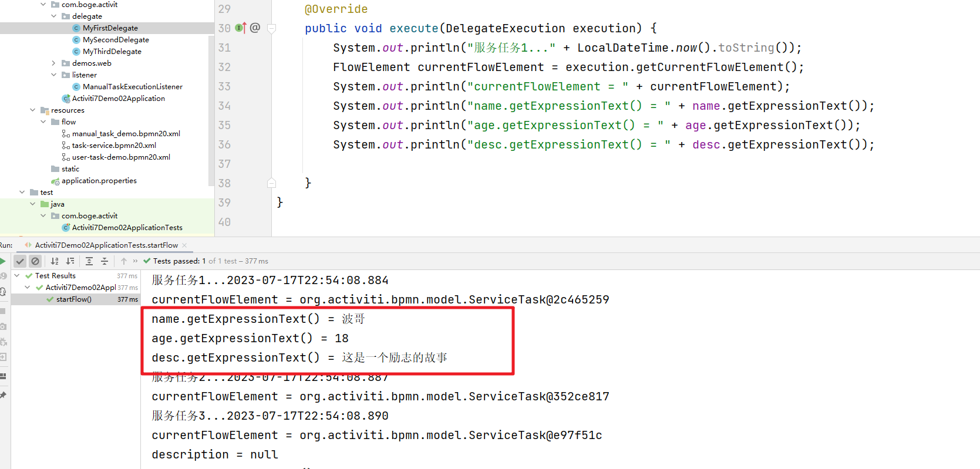Collapse the top com.boge.activit package
The width and height of the screenshot is (980, 469).
click(x=43, y=5)
